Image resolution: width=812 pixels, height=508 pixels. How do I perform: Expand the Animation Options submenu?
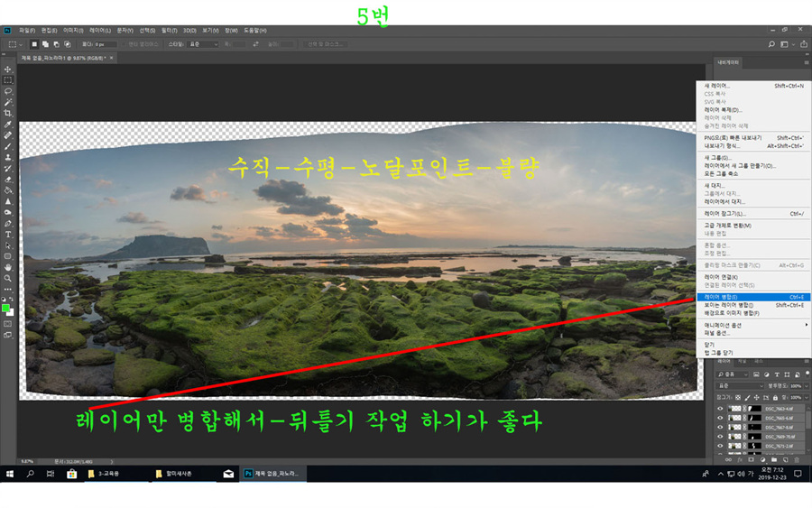pyautogui.click(x=753, y=325)
